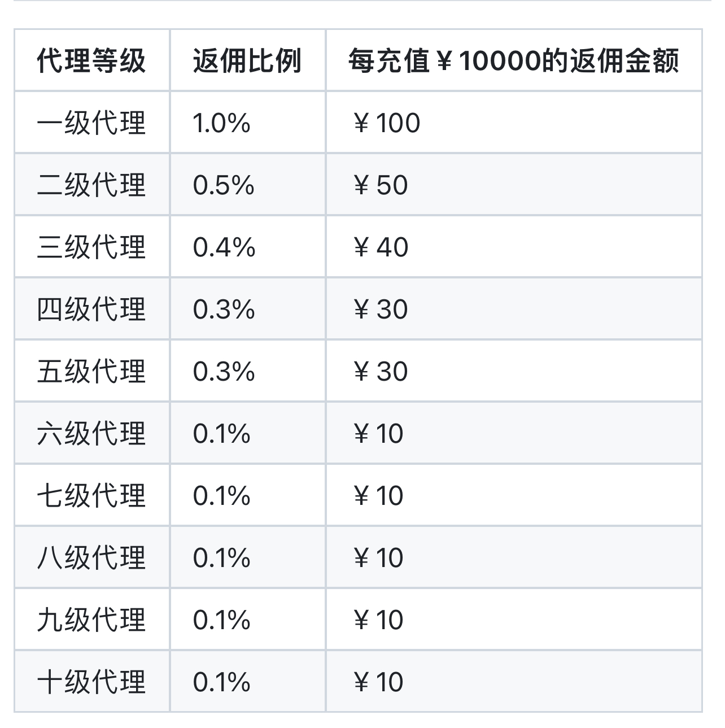This screenshot has width=725, height=728.
Task: Click the 十级代理 row label
Action: 91,682
